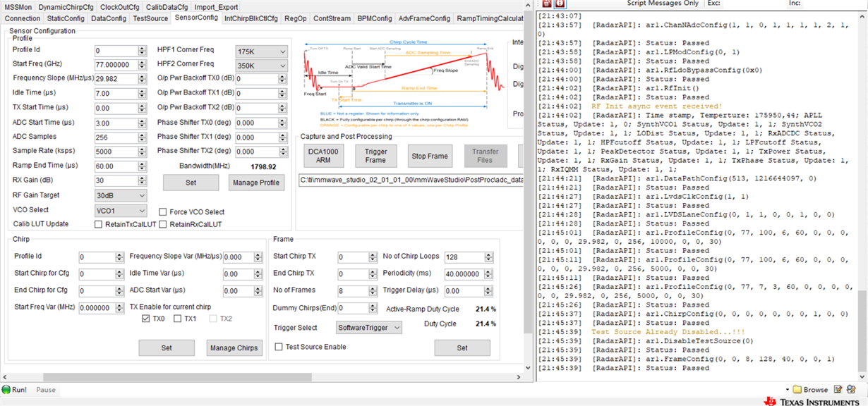Viewport: 868px width, 406px height.
Task: Click the Manage Chirps button
Action: 234,347
